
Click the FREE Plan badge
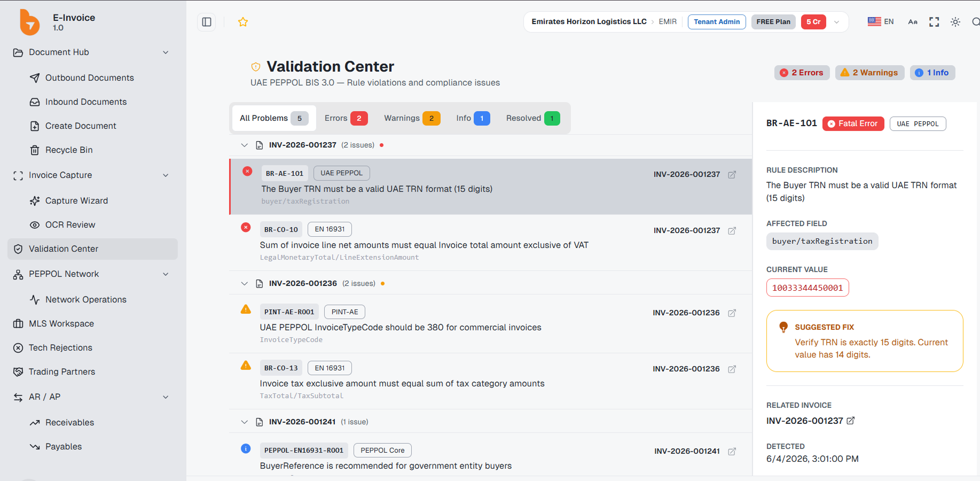tap(773, 22)
